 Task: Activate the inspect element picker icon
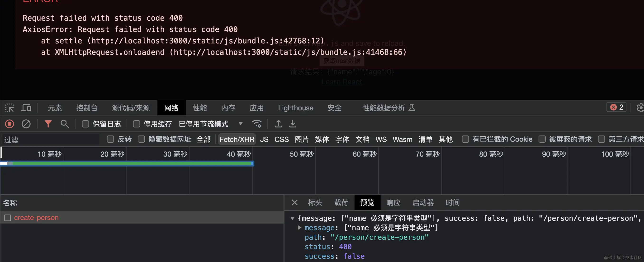coord(9,108)
